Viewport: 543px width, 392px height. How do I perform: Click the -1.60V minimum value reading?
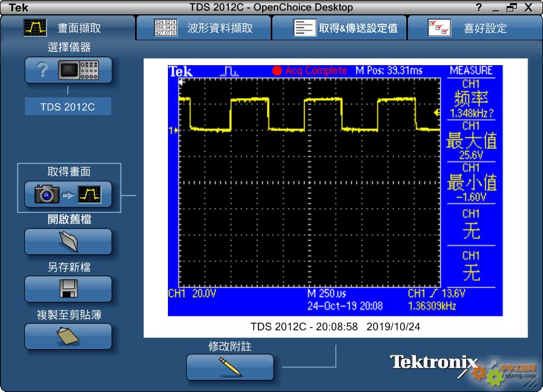tap(471, 197)
